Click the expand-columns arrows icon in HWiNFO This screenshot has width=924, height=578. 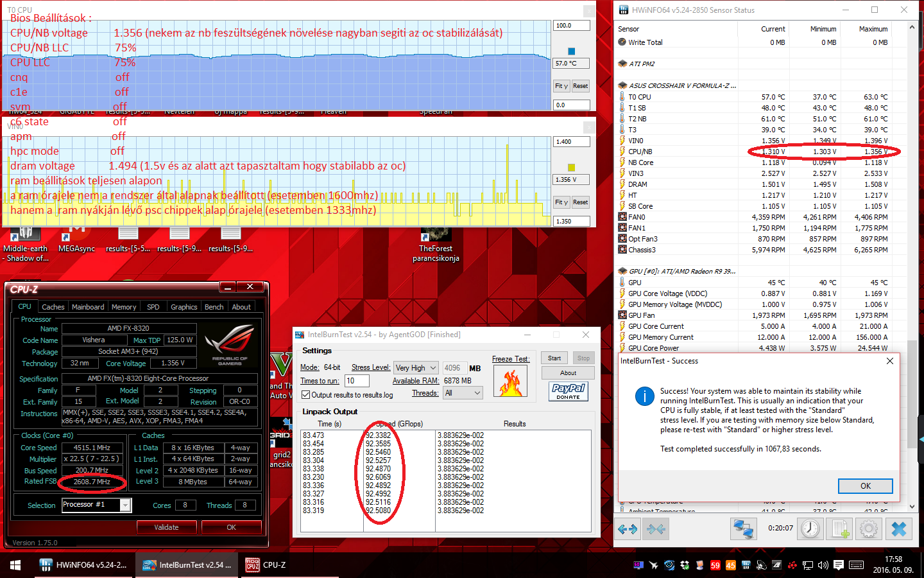pos(627,529)
